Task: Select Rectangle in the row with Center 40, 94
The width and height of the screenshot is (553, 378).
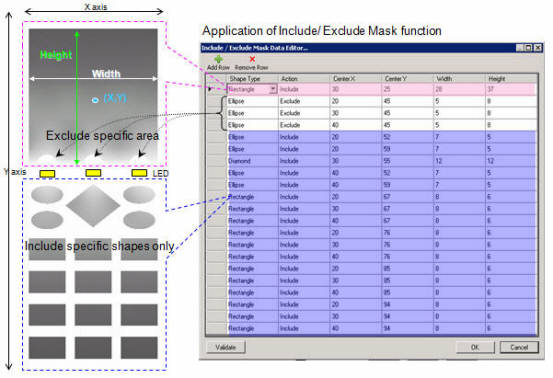Action: pyautogui.click(x=253, y=329)
